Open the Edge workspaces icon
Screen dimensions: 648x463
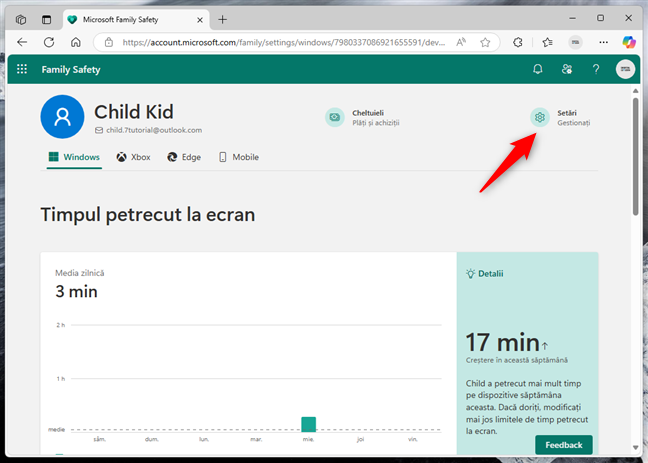click(x=21, y=19)
